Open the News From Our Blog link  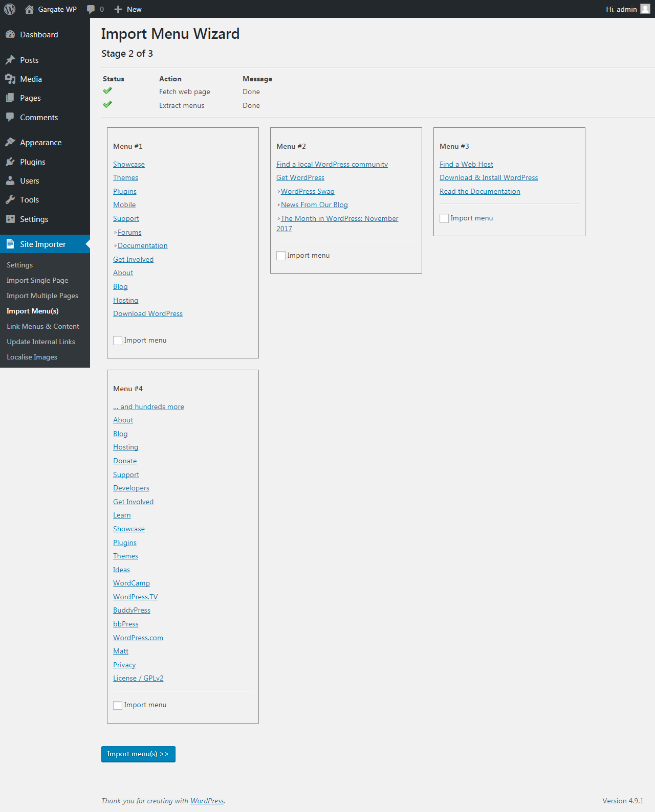(x=314, y=205)
